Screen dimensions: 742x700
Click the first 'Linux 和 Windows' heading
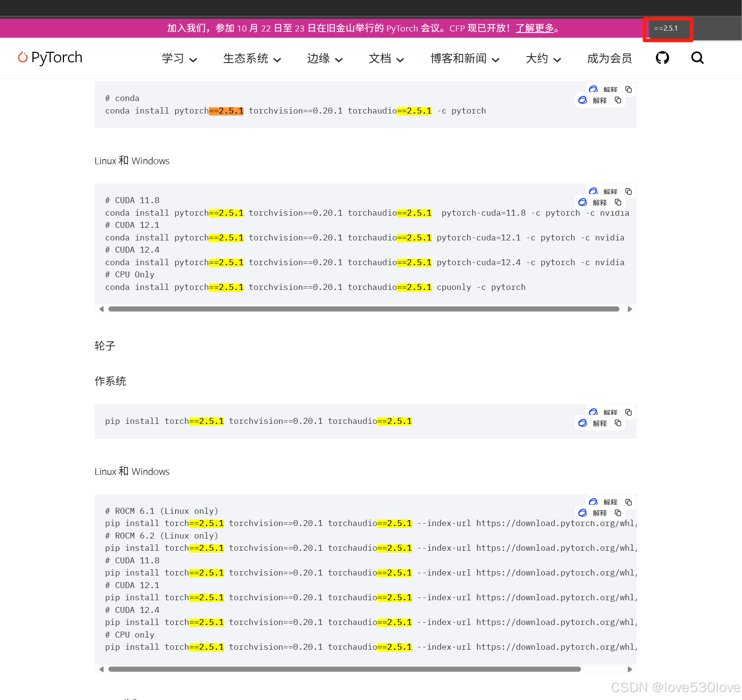tap(132, 161)
